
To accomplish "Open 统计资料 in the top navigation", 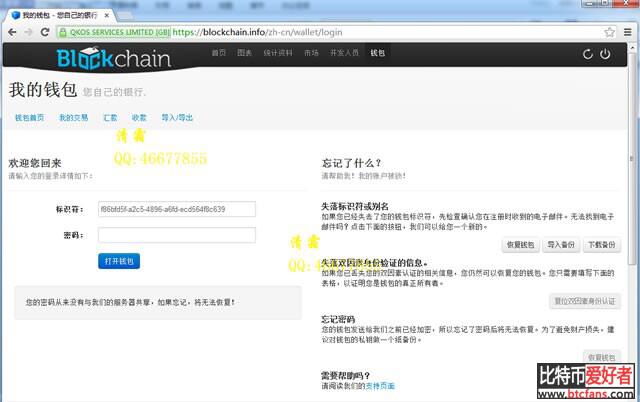I will pos(278,53).
